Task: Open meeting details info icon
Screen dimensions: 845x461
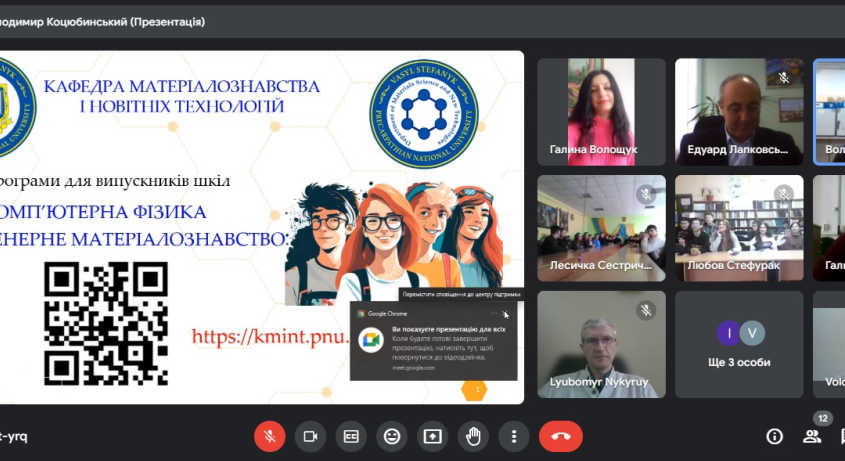Action: tap(774, 436)
